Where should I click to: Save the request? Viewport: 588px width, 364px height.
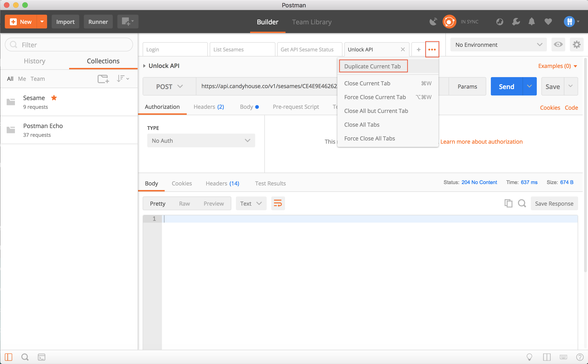(x=553, y=87)
